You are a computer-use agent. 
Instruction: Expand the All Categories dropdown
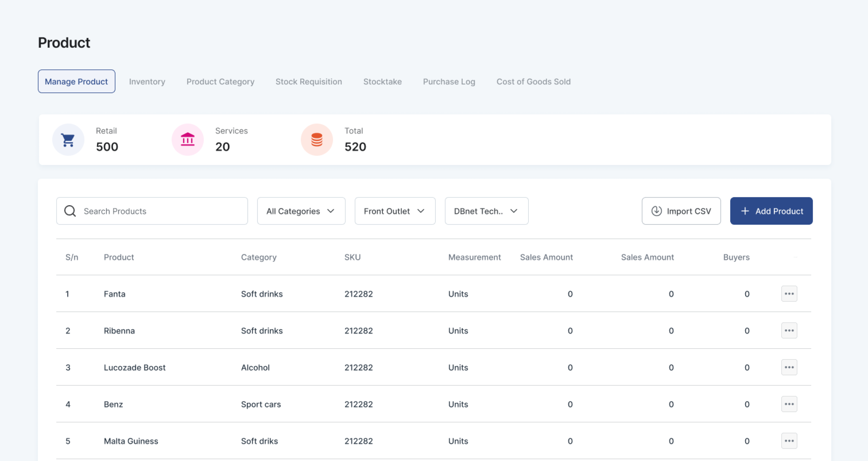click(301, 211)
